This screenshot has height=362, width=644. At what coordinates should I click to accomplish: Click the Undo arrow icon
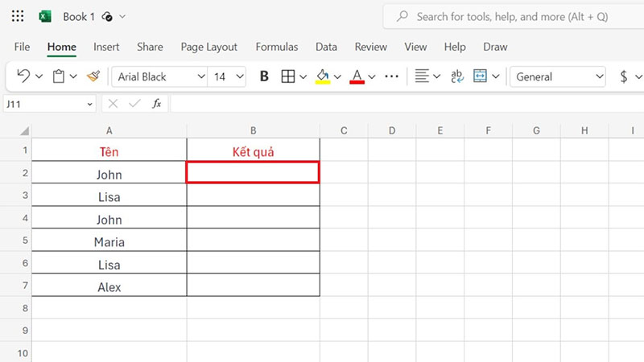pyautogui.click(x=23, y=76)
